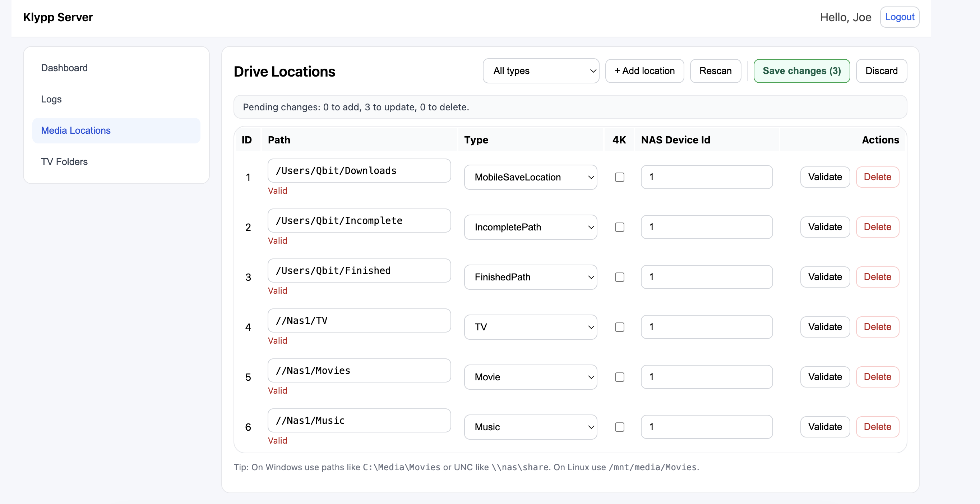
Task: Click Save changes (3) button
Action: point(801,71)
